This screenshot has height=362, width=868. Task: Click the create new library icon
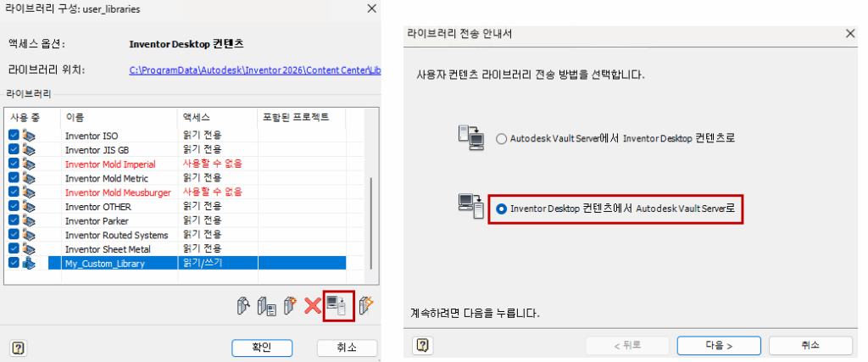pyautogui.click(x=291, y=305)
